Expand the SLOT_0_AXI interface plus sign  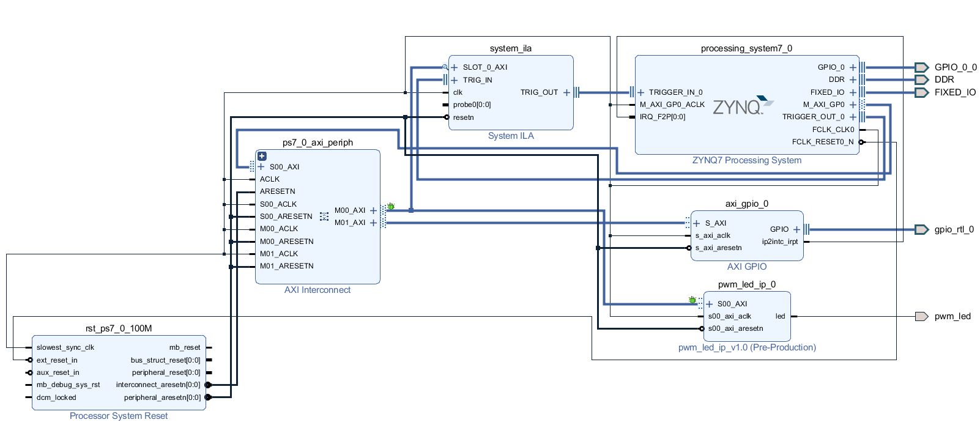pyautogui.click(x=455, y=67)
